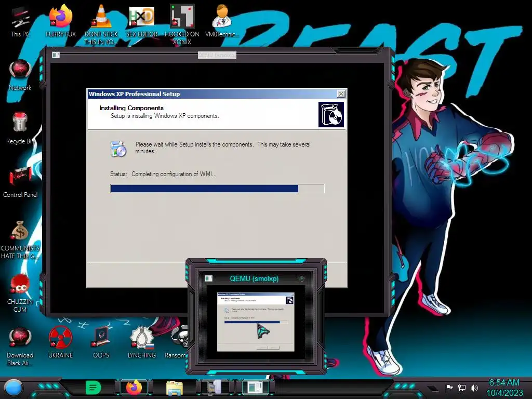Click the QEMU window system menu icon
Viewport: 532px width, 399px height.
tap(56, 55)
